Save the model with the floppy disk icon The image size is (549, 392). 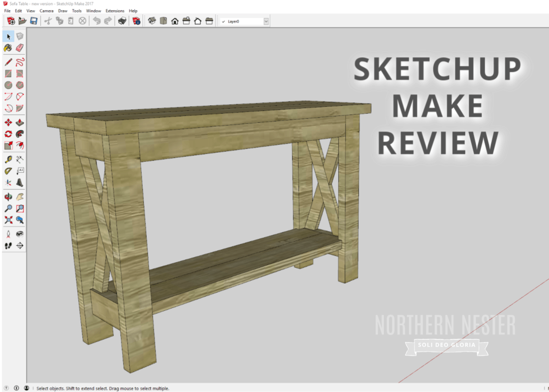tap(33, 21)
